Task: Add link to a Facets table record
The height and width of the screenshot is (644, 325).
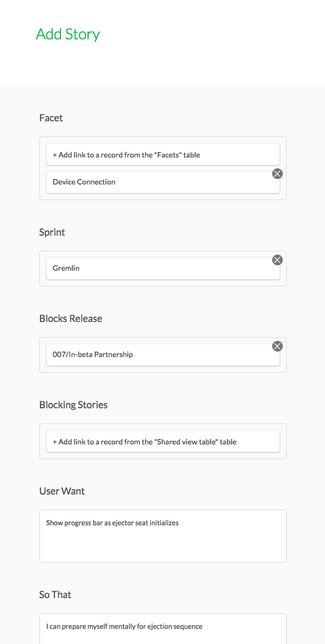Action: click(x=163, y=154)
